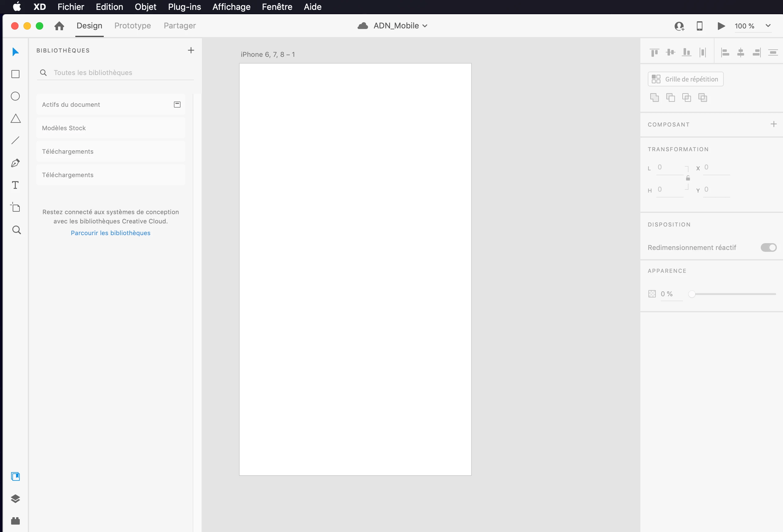Open the Plug-ins menu

[184, 7]
